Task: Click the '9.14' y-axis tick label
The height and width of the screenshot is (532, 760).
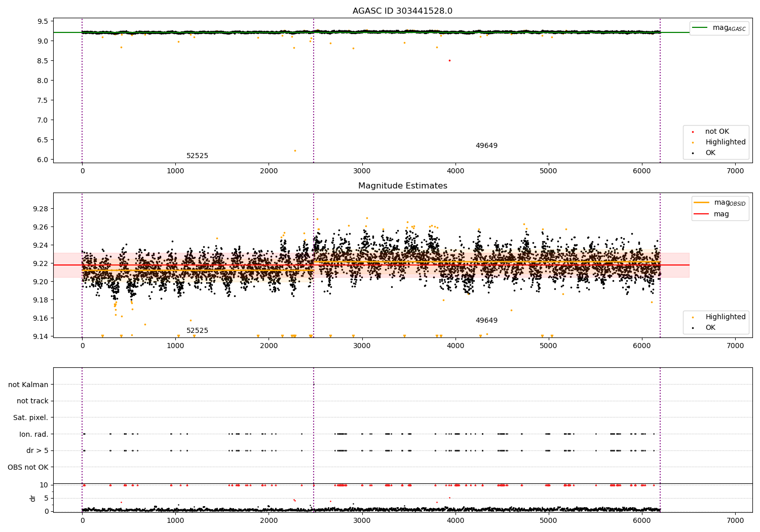Action: (41, 336)
